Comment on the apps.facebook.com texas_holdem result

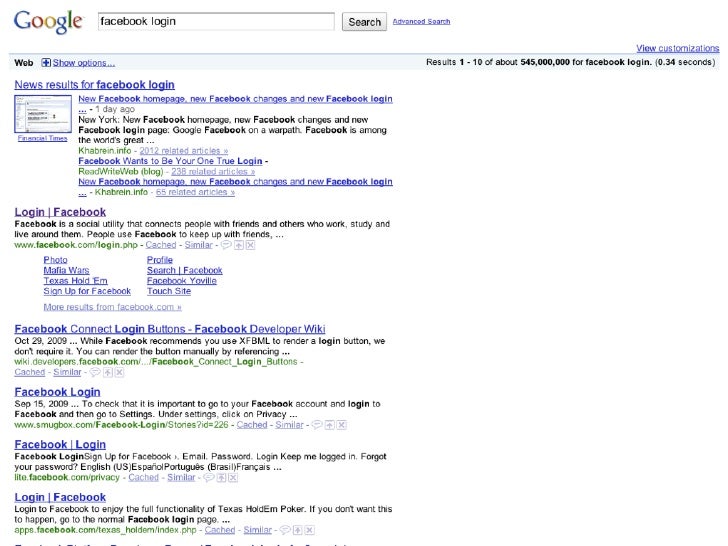click(x=285, y=530)
